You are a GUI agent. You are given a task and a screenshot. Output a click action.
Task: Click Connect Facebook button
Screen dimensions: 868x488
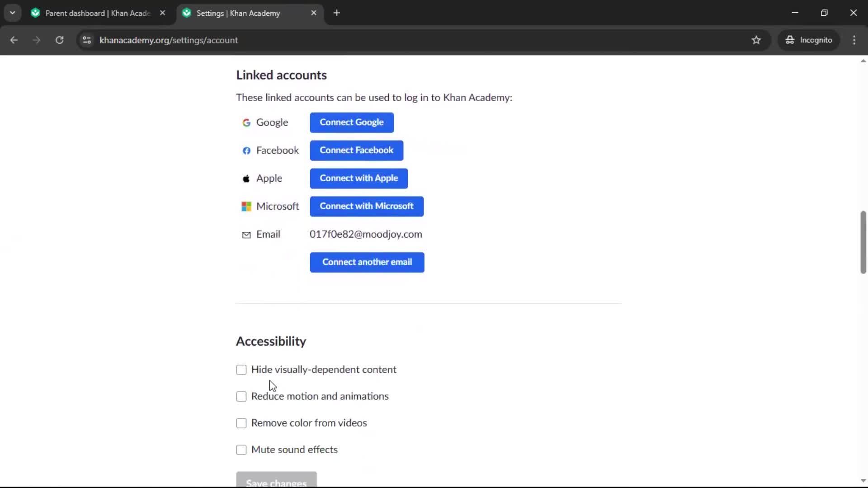coord(357,150)
